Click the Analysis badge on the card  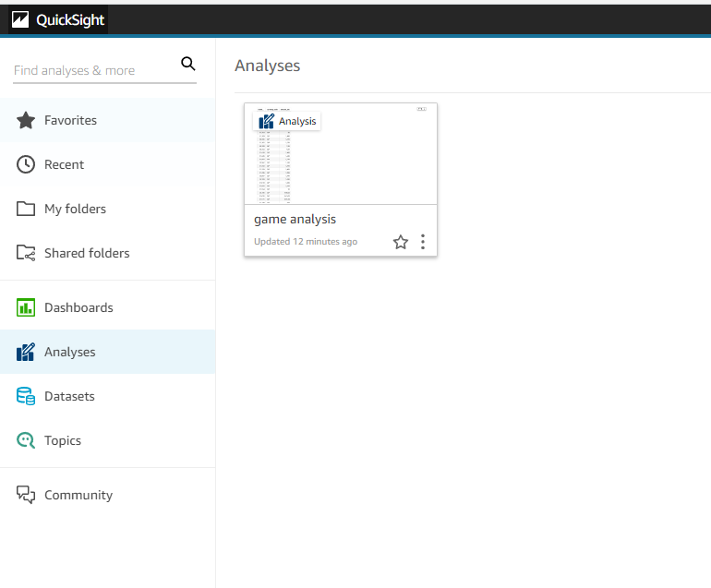[x=287, y=121]
